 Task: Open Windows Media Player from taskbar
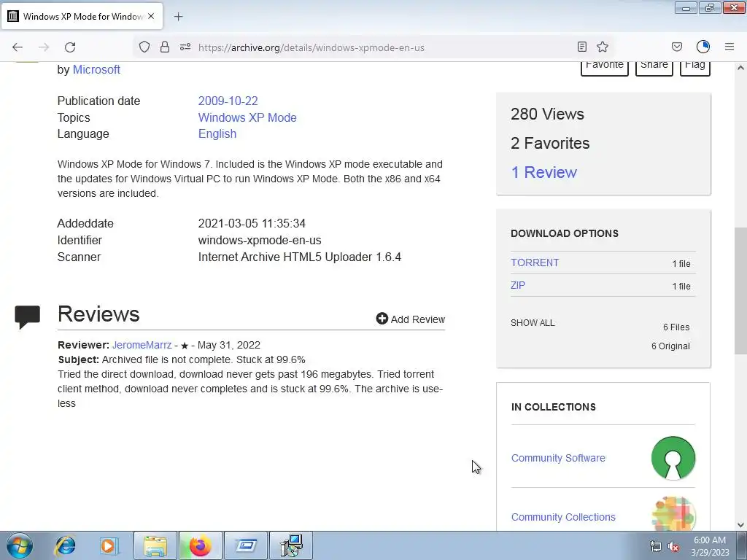109,545
